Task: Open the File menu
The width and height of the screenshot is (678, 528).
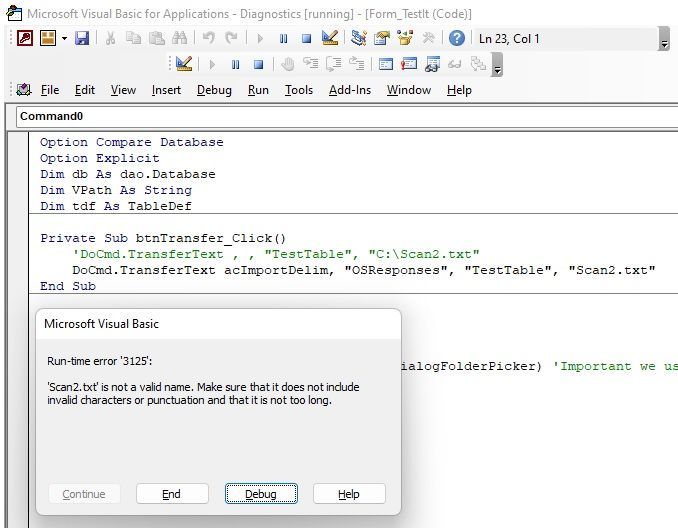Action: click(x=50, y=90)
